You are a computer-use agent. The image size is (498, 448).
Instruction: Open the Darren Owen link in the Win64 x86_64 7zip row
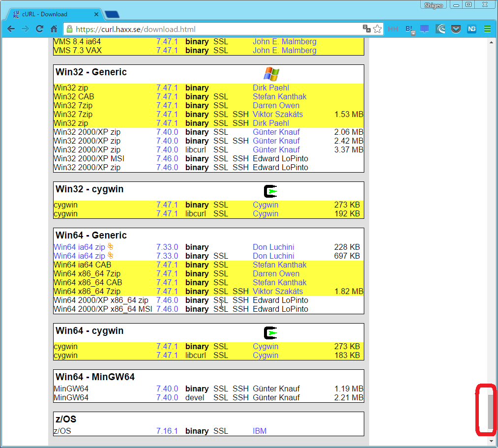(x=276, y=274)
